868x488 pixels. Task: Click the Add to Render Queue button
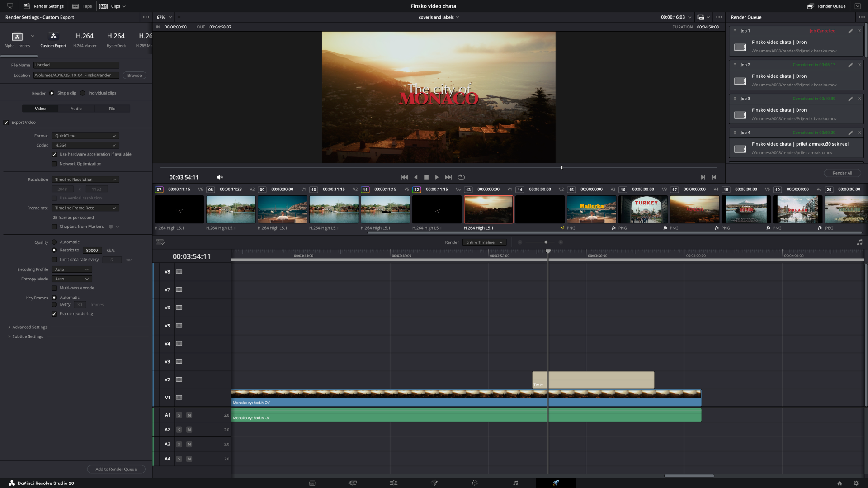pos(116,469)
